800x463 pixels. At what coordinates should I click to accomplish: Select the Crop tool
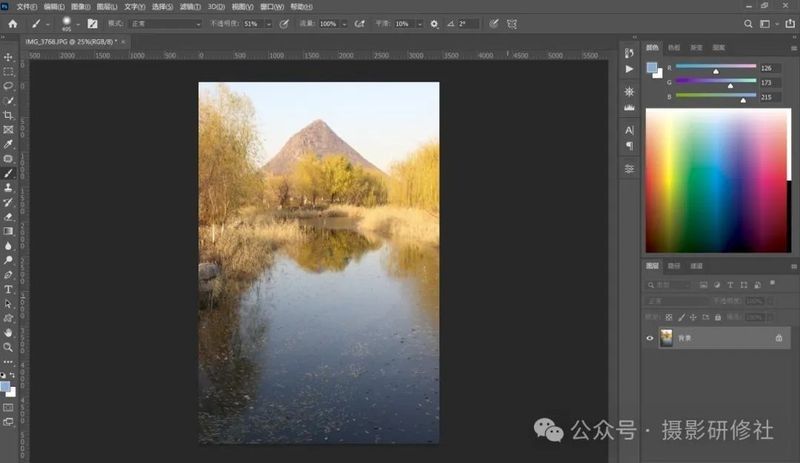(x=8, y=115)
